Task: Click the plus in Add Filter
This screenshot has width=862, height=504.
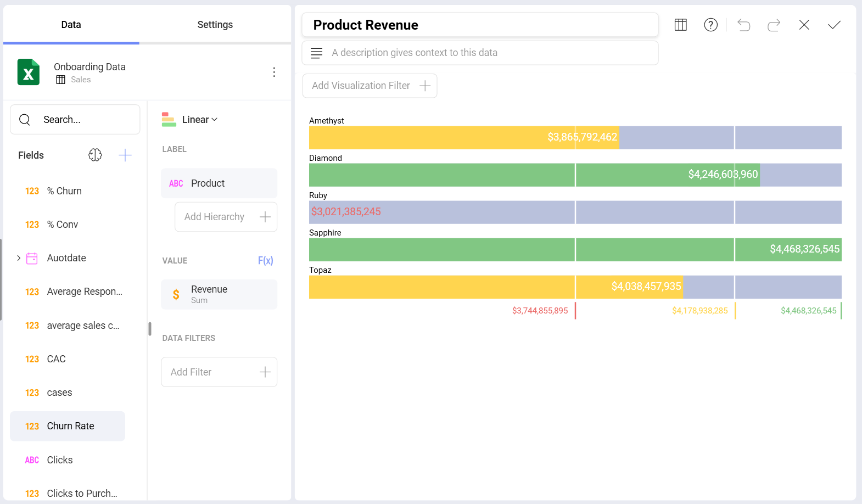Action: (265, 372)
